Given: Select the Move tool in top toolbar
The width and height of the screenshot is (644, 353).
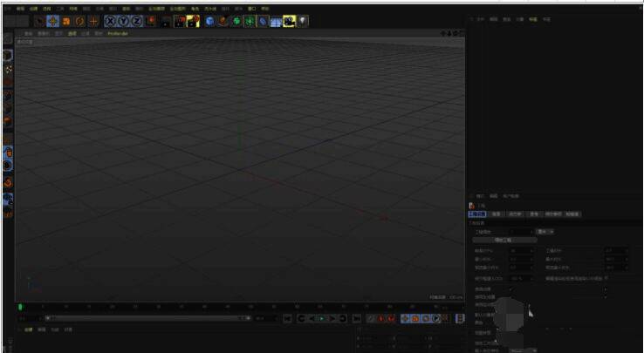Looking at the screenshot, I should tap(52, 21).
